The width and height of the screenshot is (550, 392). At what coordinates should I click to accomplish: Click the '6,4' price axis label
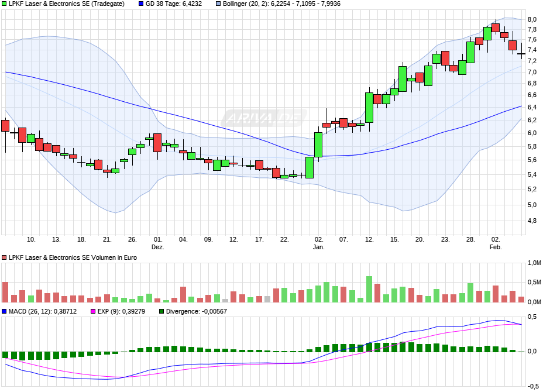click(532, 108)
